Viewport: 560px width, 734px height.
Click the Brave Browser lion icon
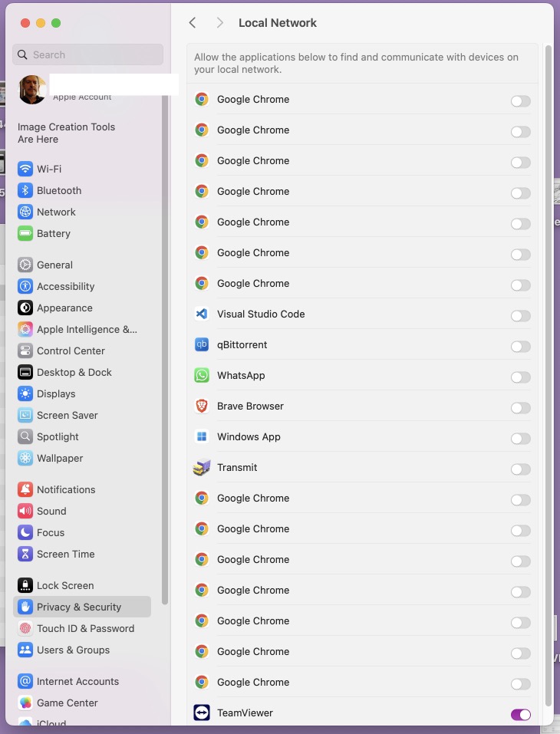point(202,406)
